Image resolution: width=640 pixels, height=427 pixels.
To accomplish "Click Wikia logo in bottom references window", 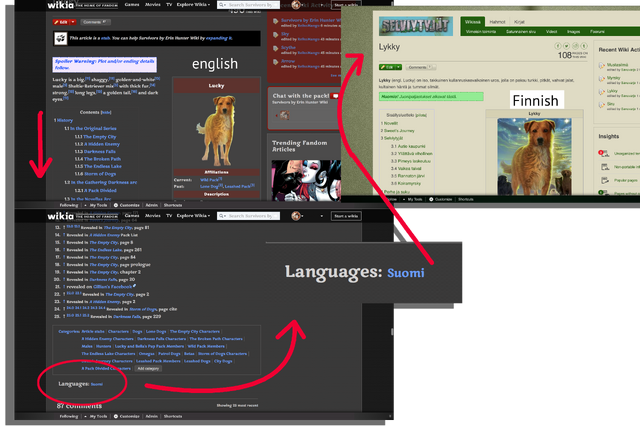I will 60,216.
